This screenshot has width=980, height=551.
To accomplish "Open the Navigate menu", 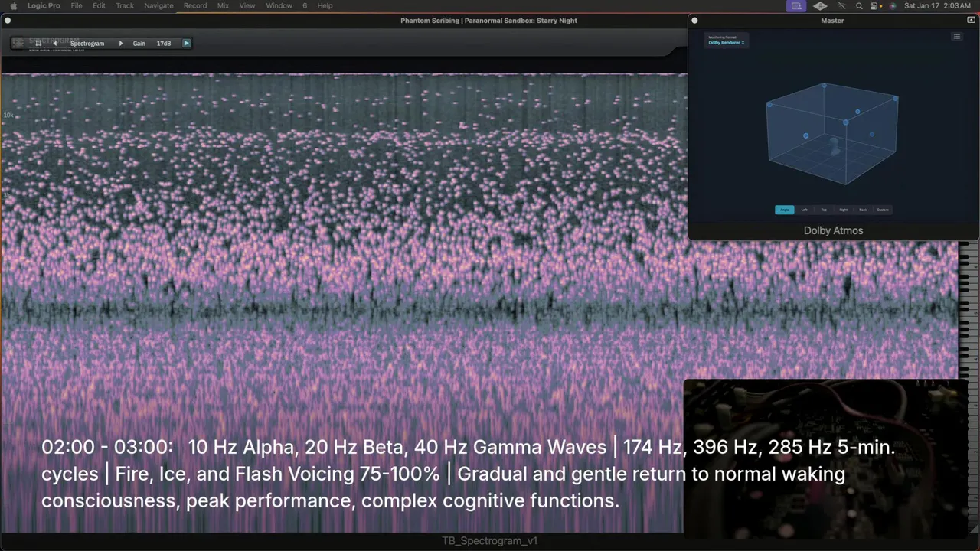I will [158, 5].
